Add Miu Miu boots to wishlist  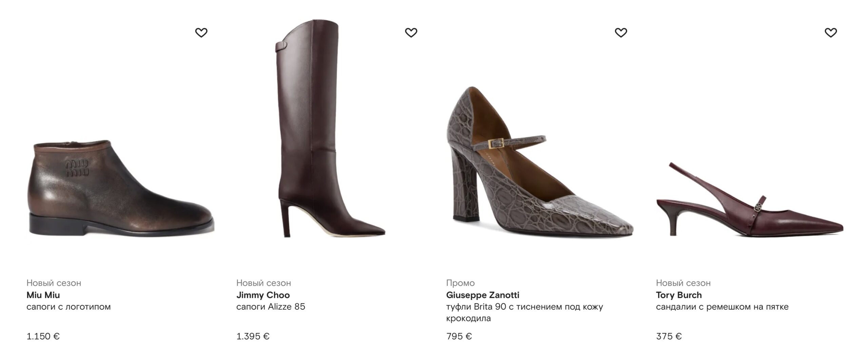point(201,33)
